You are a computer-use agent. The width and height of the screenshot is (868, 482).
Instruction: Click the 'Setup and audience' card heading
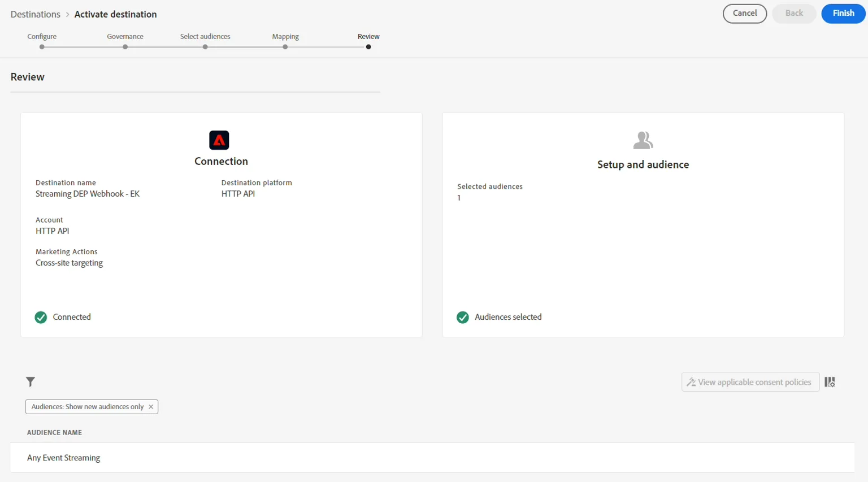point(643,164)
